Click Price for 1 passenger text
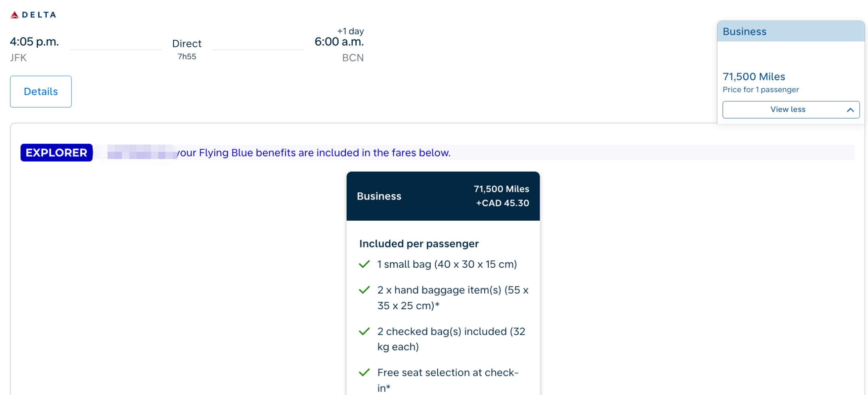868x395 pixels. (761, 90)
